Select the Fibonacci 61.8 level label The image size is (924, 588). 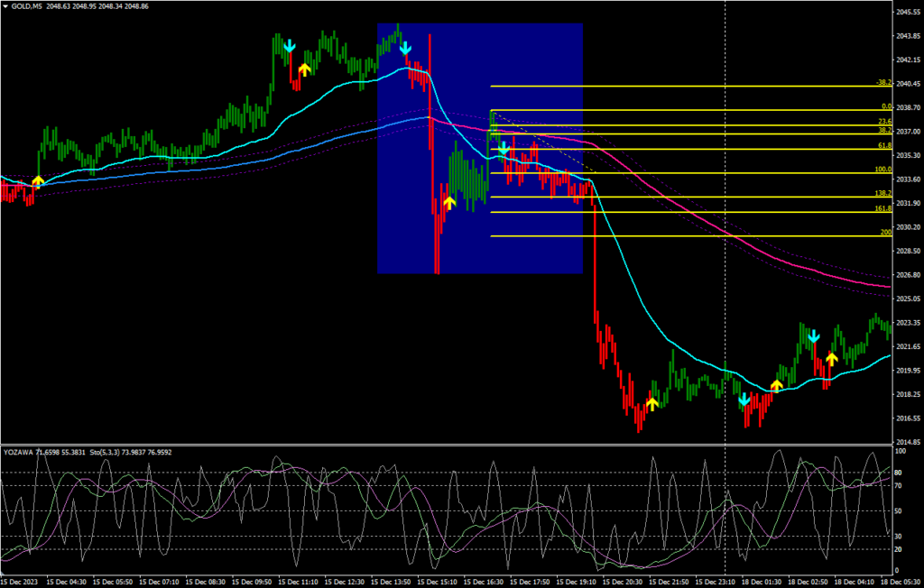pos(883,145)
